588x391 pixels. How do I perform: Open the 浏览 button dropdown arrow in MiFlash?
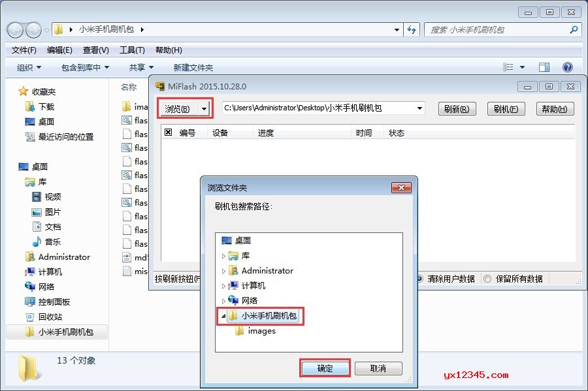204,109
